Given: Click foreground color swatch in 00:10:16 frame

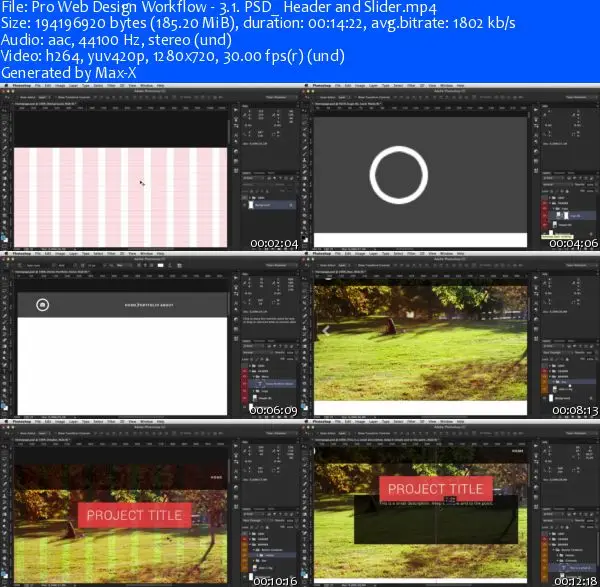Looking at the screenshot, I should (x=4, y=574).
